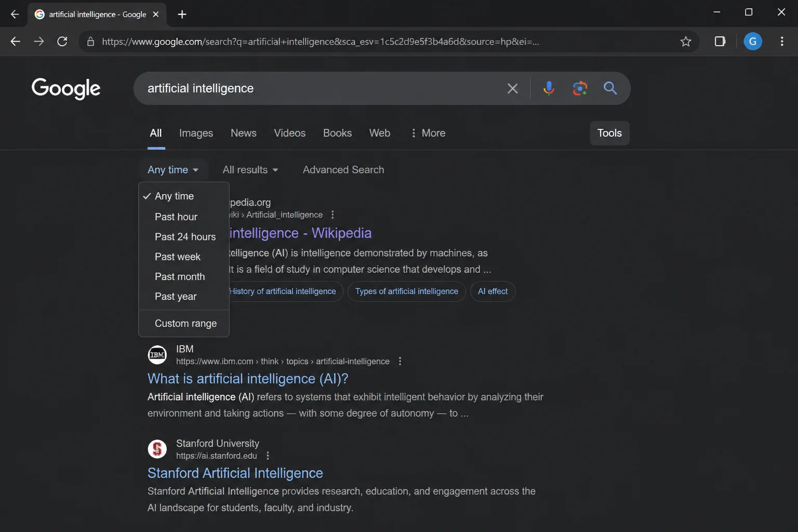Select Past week option
This screenshot has height=532, width=798.
(184, 257)
